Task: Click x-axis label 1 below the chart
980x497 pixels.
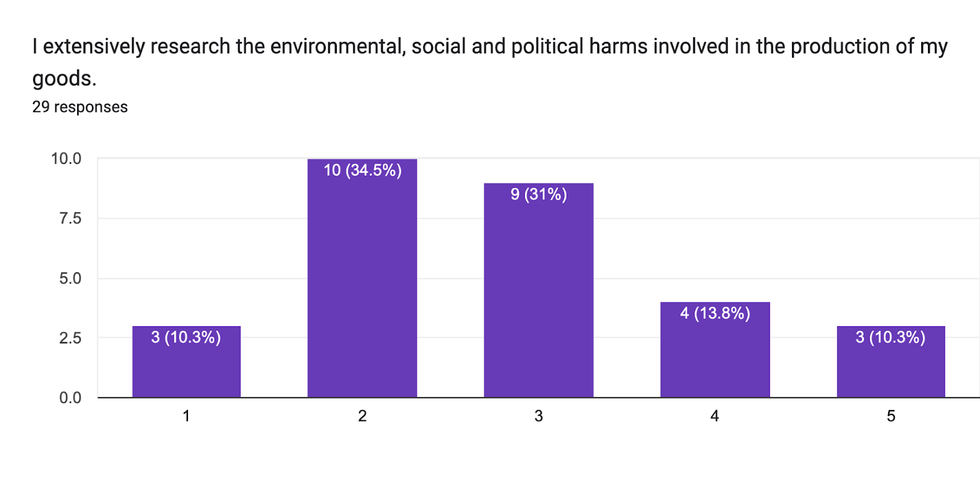Action: click(186, 416)
